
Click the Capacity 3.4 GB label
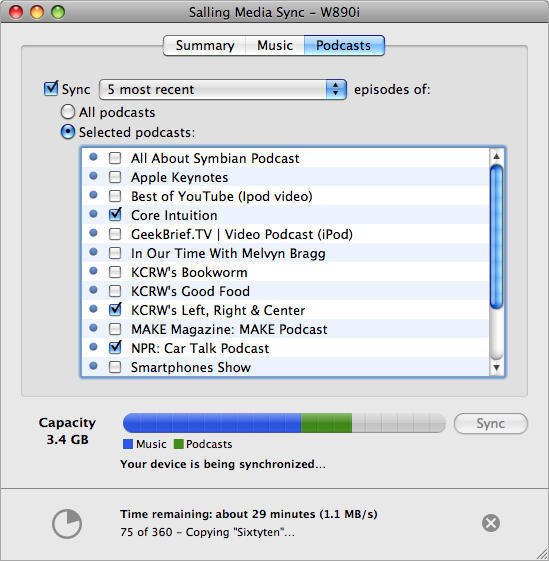coord(67,431)
